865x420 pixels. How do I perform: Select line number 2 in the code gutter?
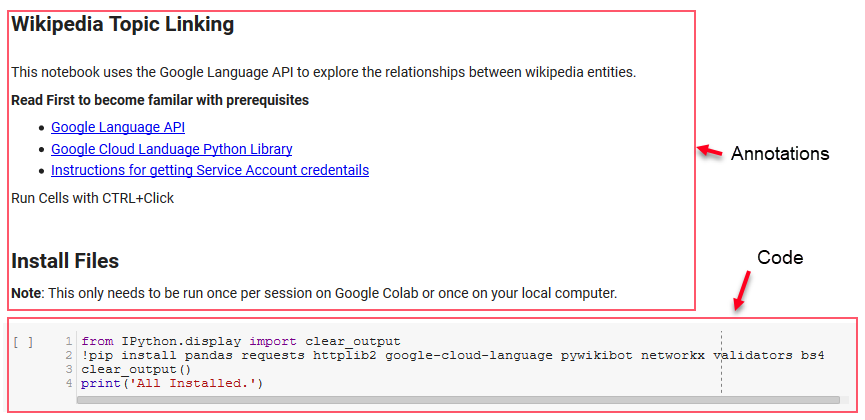point(69,356)
